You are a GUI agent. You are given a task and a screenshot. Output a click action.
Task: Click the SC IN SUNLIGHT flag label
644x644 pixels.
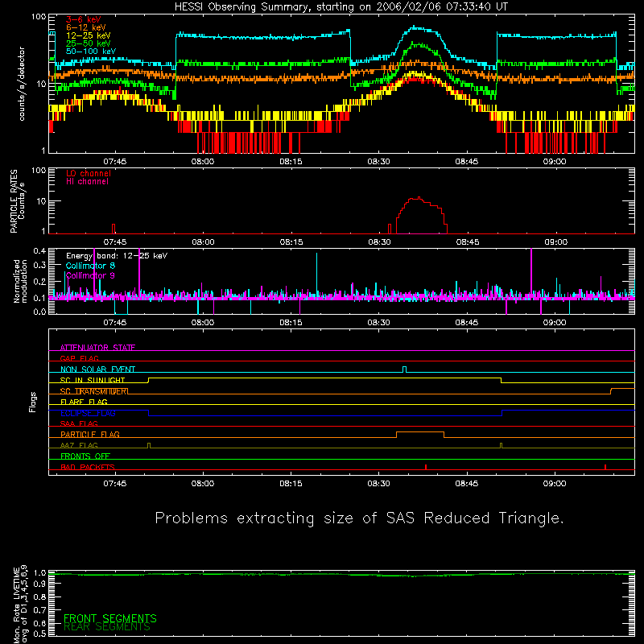click(x=93, y=380)
